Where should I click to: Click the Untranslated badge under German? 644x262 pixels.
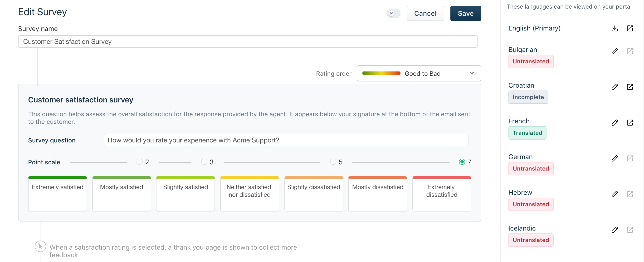[531, 169]
